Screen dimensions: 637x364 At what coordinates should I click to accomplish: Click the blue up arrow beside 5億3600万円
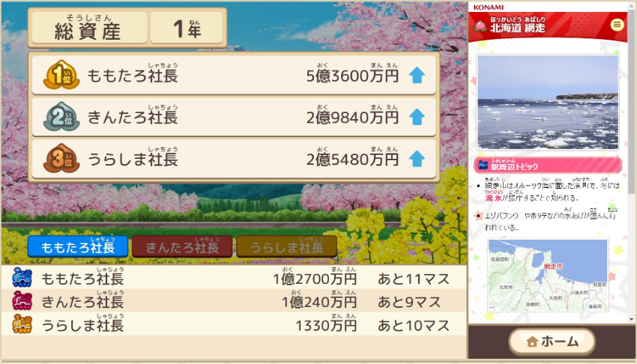(x=417, y=75)
